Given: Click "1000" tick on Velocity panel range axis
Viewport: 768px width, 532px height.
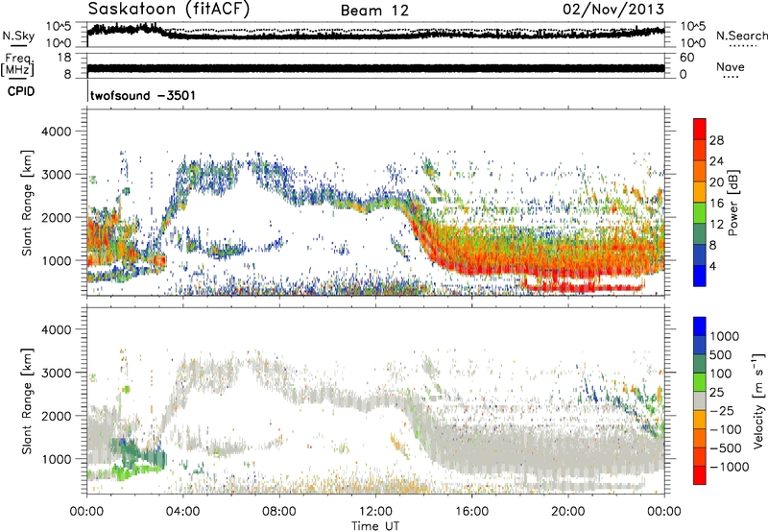Looking at the screenshot, I should coord(56,459).
